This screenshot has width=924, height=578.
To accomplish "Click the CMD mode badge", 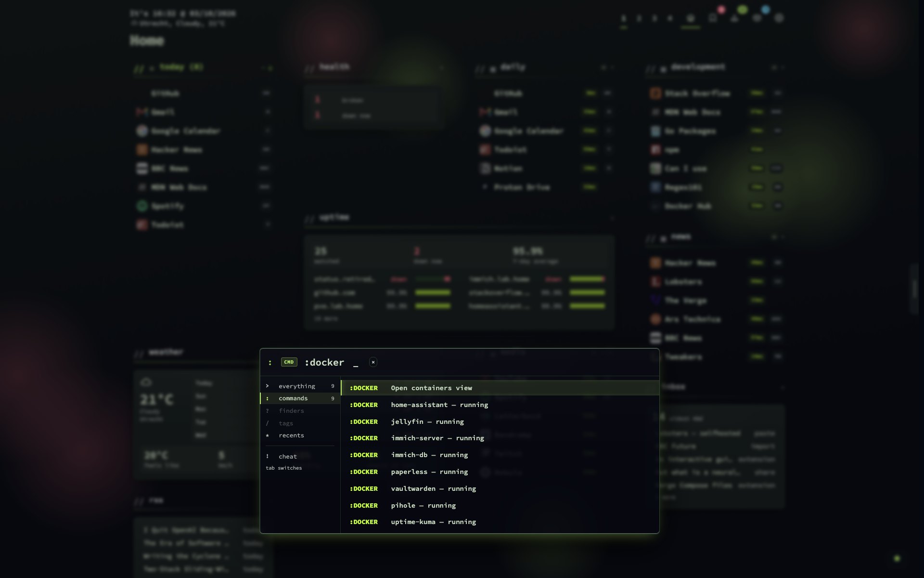I will click(x=289, y=362).
